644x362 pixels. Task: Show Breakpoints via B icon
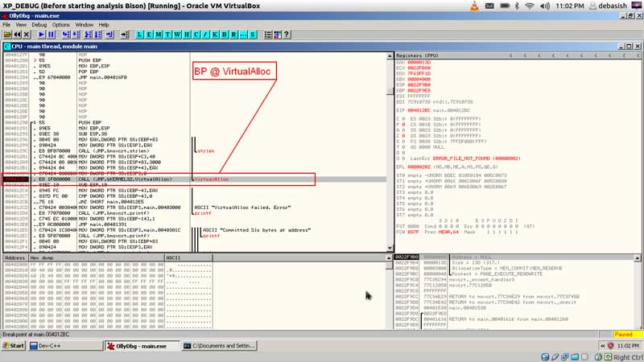pyautogui.click(x=225, y=35)
